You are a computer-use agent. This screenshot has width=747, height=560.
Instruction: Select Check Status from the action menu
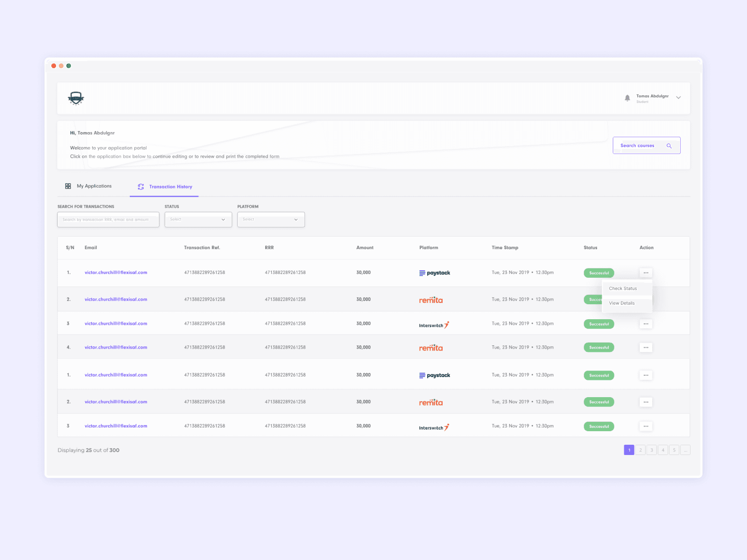tap(622, 288)
